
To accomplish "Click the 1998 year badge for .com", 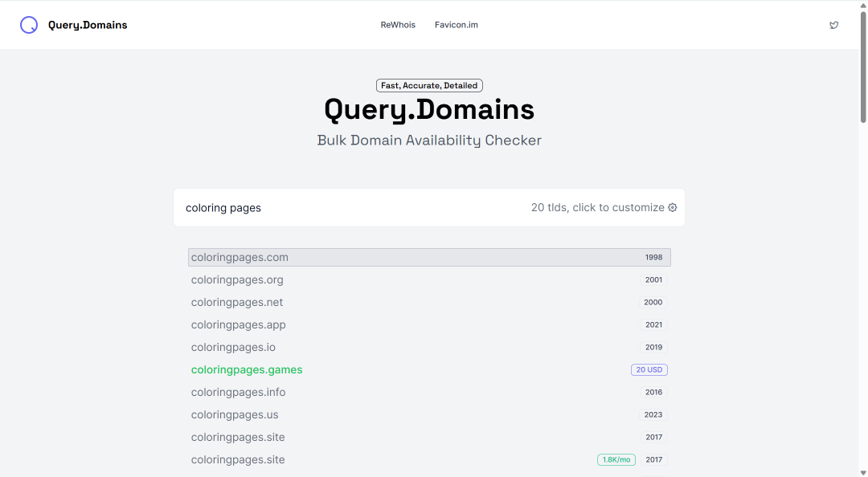I will point(653,257).
